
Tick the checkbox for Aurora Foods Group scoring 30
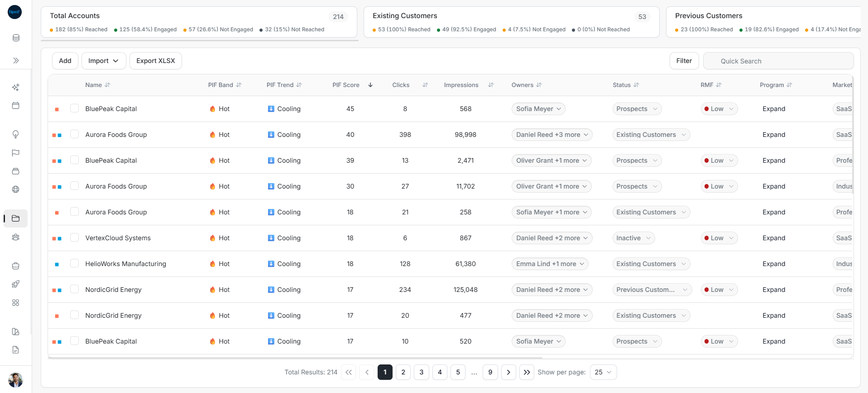click(75, 186)
